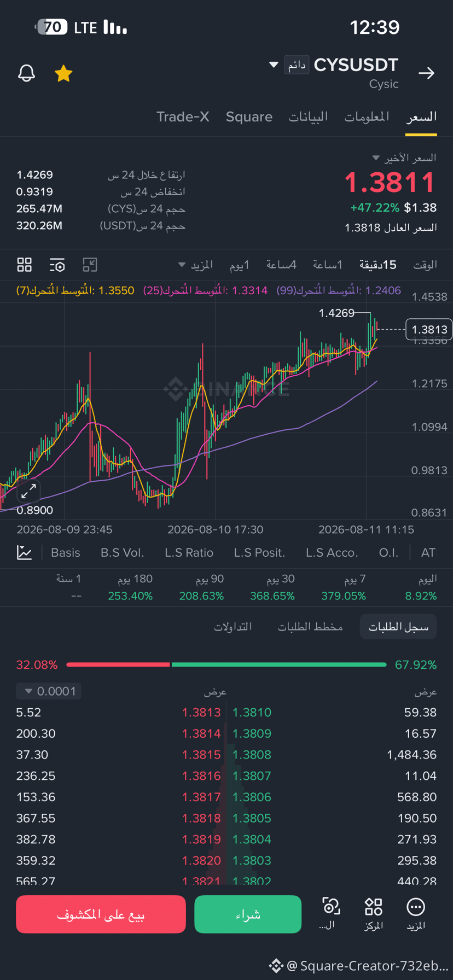Viewport: 453px width, 980px height.
Task: Switch to مخطط الطلبات depth chart tab
Action: click(x=310, y=627)
